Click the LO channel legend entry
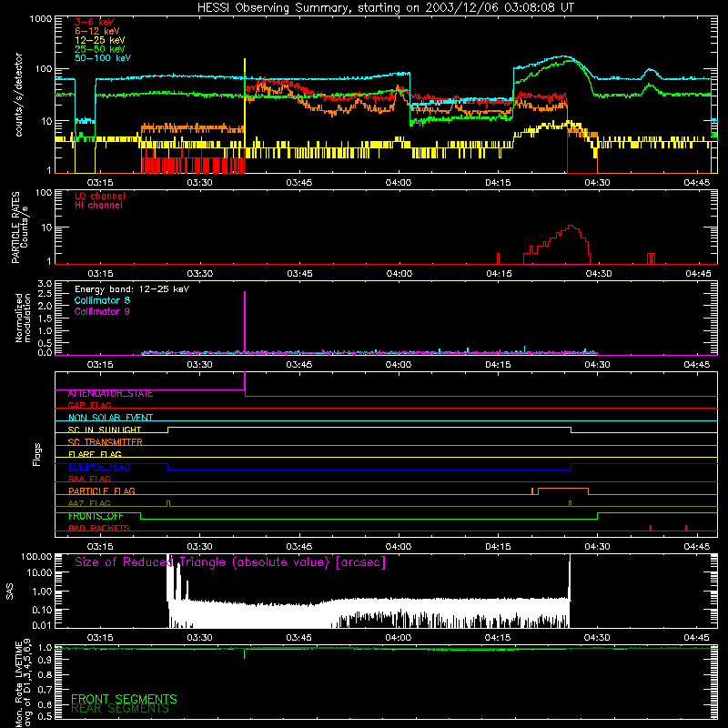 click(100, 196)
